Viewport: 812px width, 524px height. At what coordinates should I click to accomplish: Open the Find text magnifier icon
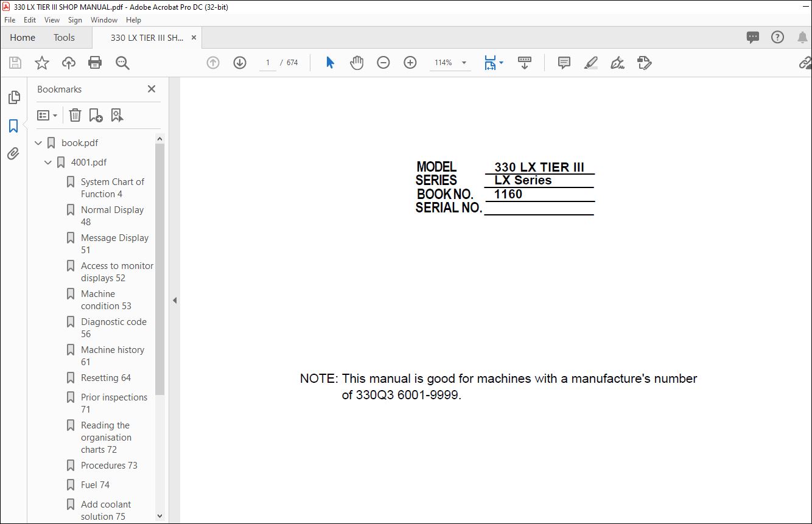123,63
